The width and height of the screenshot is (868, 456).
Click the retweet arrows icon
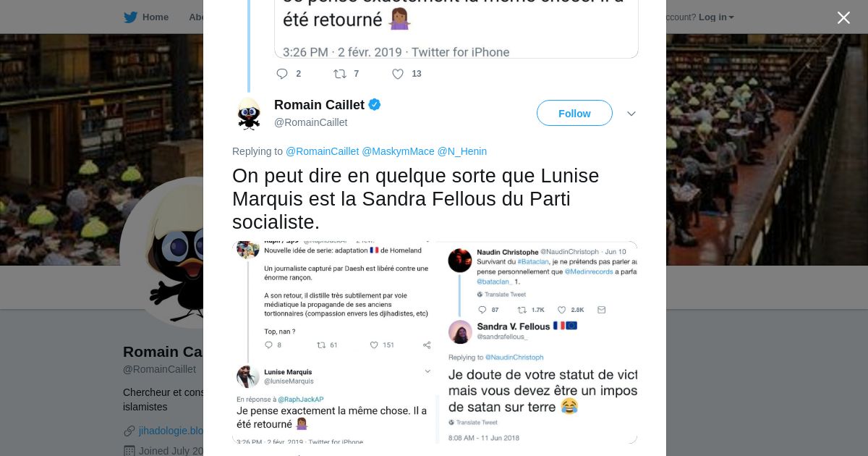pos(339,74)
